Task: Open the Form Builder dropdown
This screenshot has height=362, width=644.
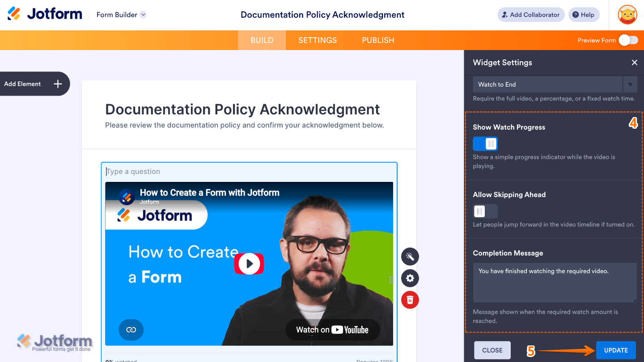Action: pos(121,15)
